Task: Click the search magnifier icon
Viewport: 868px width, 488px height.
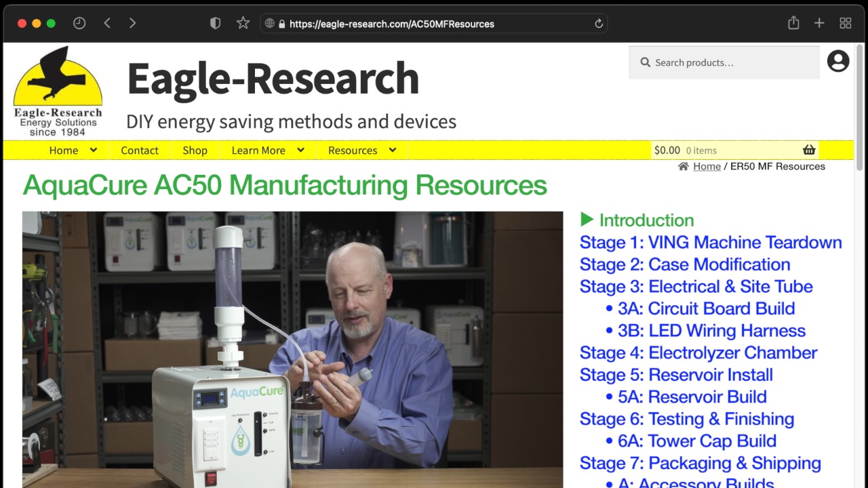Action: point(645,62)
